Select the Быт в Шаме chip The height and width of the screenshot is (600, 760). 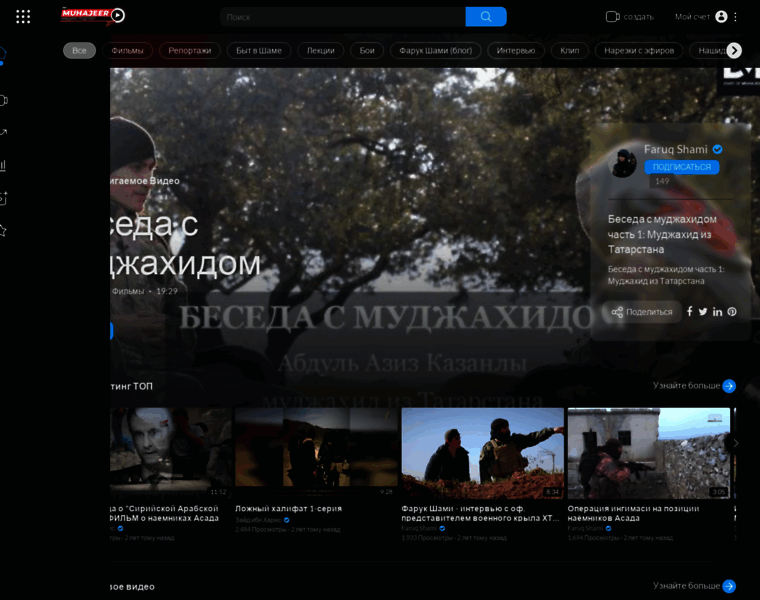[259, 50]
